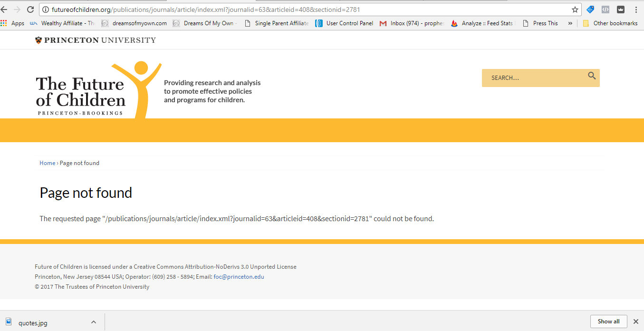
Task: Open the User Control Panel bookmark
Action: [345, 23]
